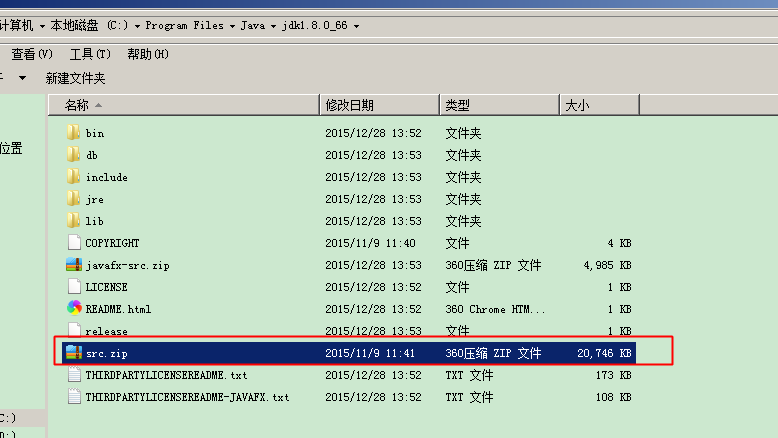This screenshot has height=438, width=778.
Task: Select the THIRDPARTYLICENSEREADME-JAVAFX.txt file name
Action: pos(187,397)
